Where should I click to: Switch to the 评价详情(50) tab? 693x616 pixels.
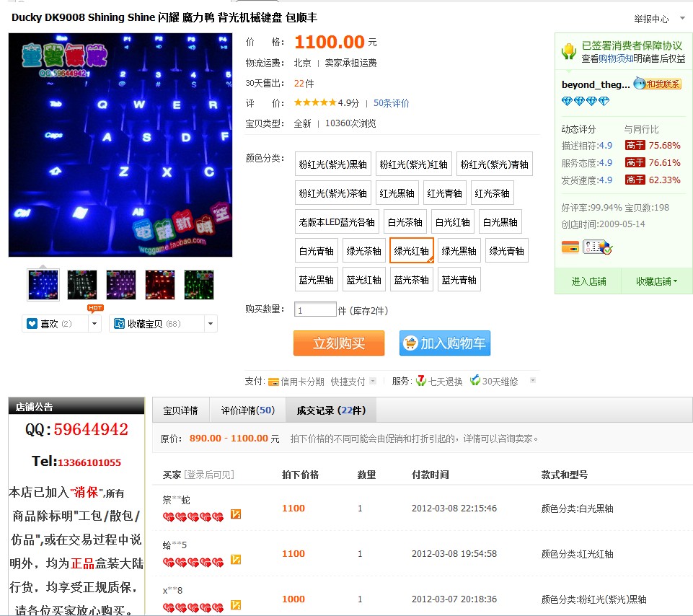coord(247,410)
